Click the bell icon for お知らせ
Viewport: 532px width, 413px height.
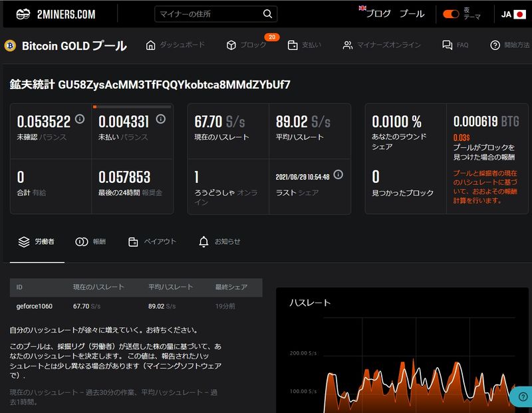203,241
